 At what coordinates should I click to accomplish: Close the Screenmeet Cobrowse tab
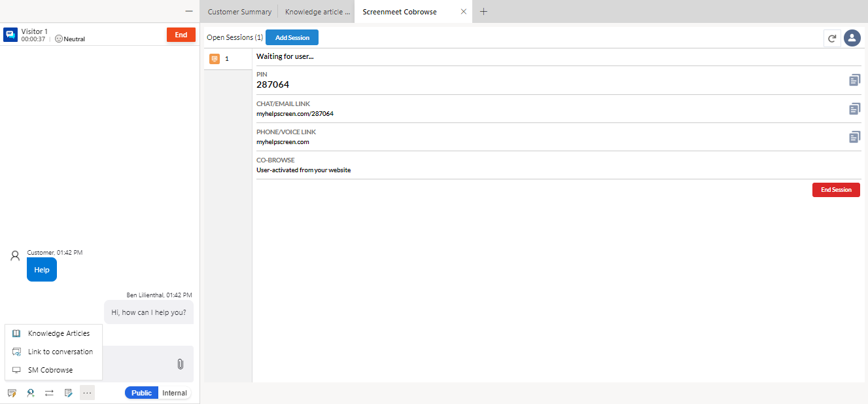[464, 12]
